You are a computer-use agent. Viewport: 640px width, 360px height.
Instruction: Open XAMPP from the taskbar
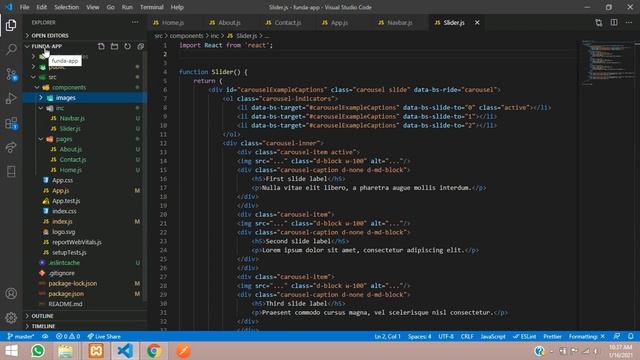[96, 351]
